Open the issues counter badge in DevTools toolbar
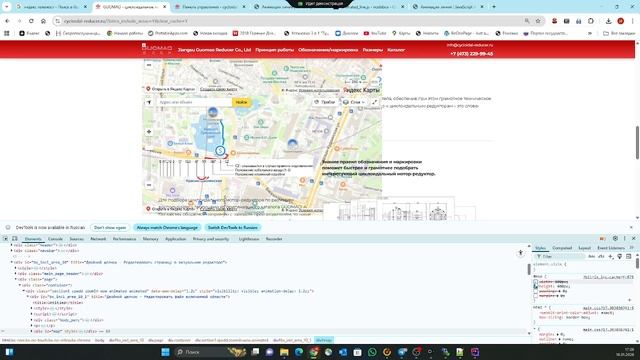Viewport: 640px width, 360px height. pos(602,238)
